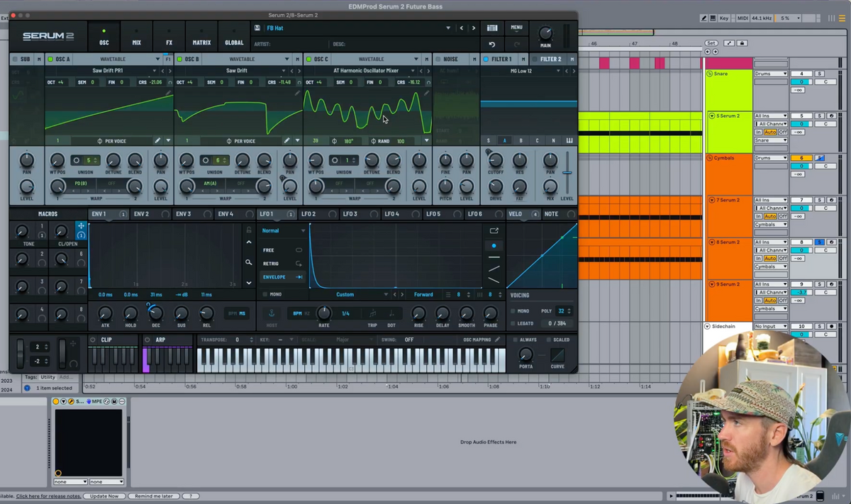The height and width of the screenshot is (504, 851).
Task: Click the undo arrow in Serum
Action: click(x=492, y=44)
